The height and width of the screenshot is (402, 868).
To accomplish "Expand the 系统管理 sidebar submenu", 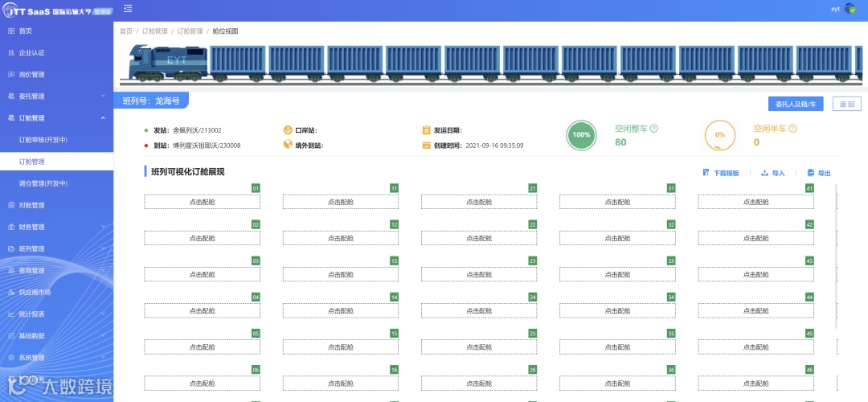I will [x=103, y=357].
